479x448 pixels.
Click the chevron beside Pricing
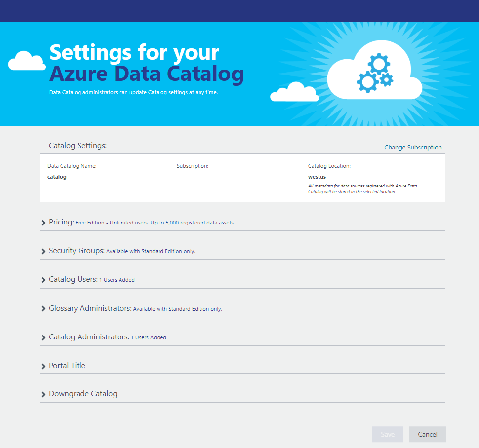pyautogui.click(x=43, y=223)
